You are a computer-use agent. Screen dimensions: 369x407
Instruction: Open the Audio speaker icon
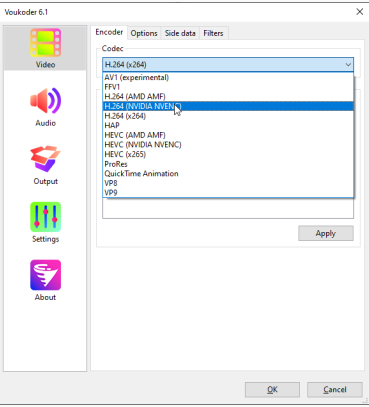coord(45,101)
